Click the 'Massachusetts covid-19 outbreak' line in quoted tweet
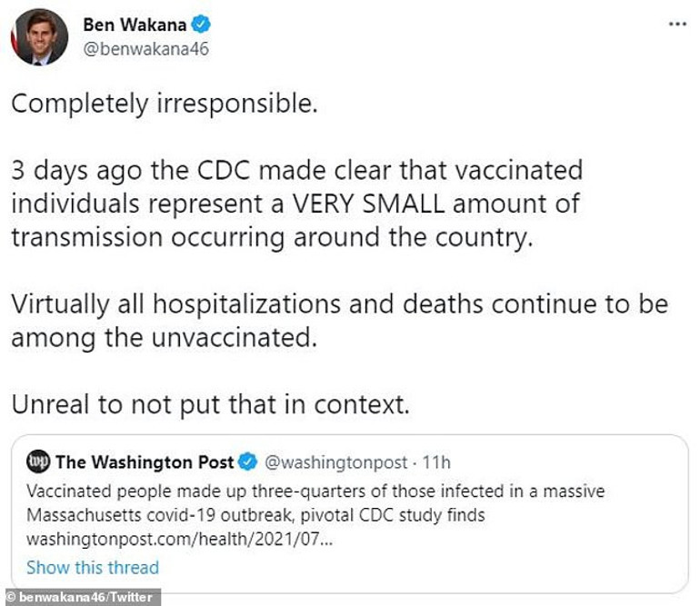 (x=256, y=515)
